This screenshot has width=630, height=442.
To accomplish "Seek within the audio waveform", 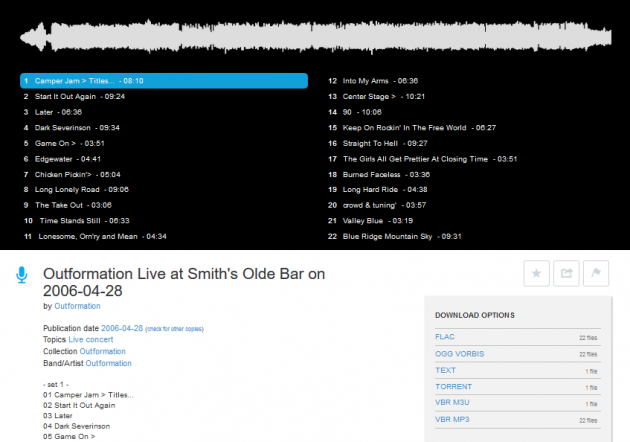I will pos(315,37).
